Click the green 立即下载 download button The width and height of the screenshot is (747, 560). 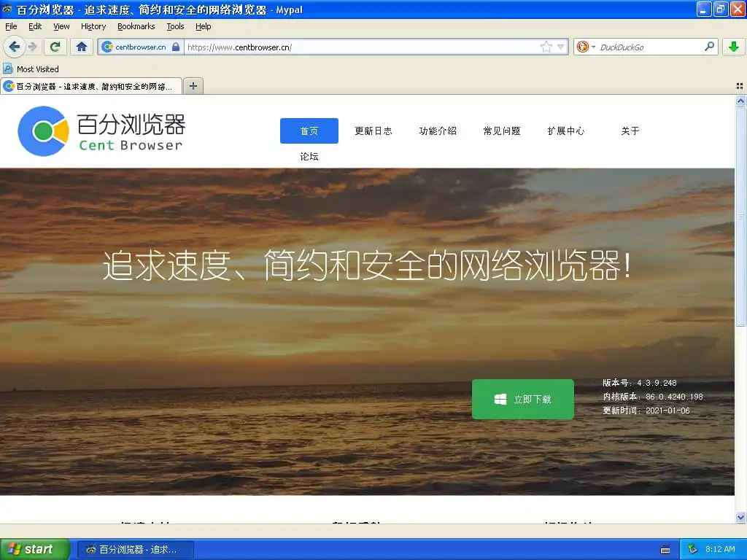pos(522,399)
